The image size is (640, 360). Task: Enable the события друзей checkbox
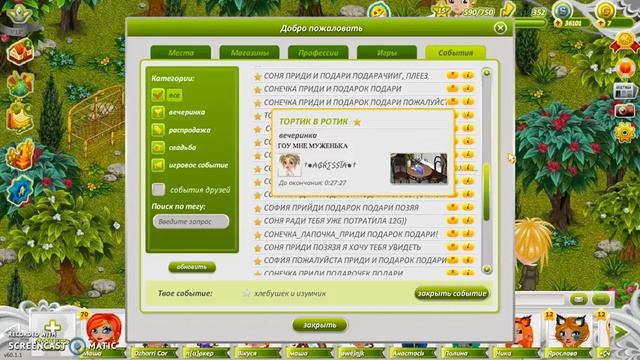click(x=158, y=189)
